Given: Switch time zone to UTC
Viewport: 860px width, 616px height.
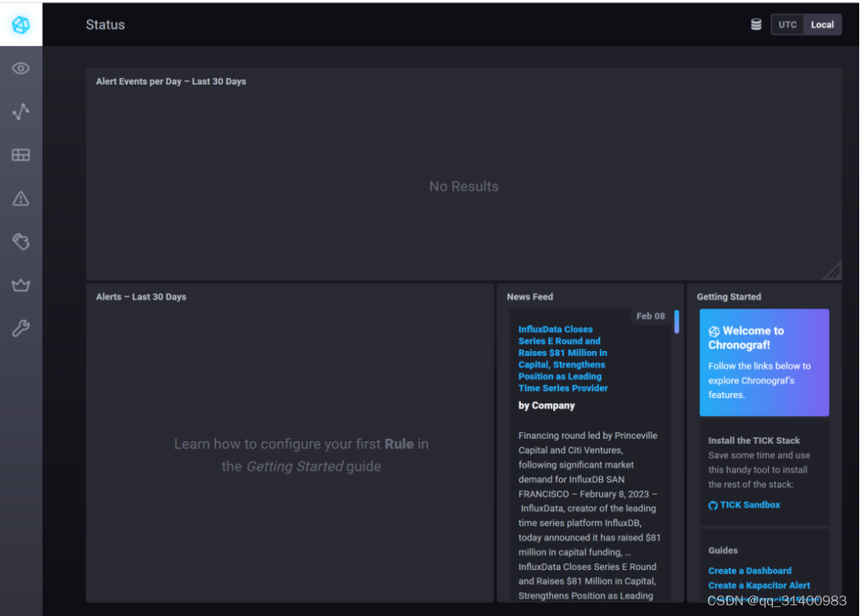Looking at the screenshot, I should pyautogui.click(x=788, y=25).
